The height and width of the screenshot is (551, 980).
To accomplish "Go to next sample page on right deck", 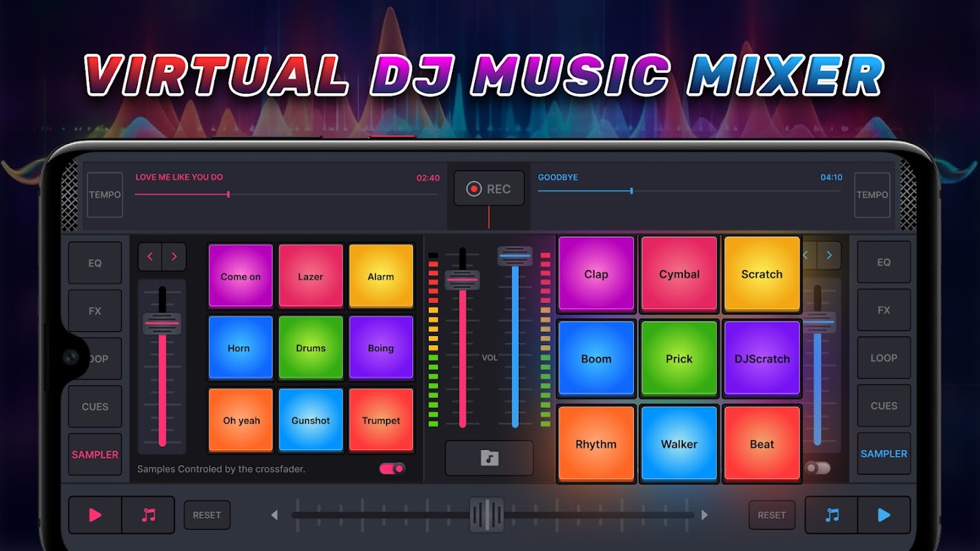I will point(829,256).
